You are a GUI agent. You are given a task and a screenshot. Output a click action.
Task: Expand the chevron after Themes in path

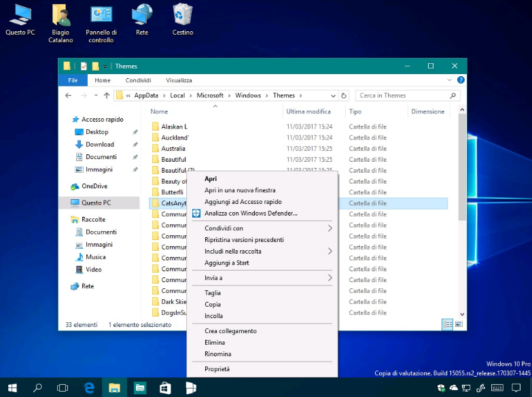tap(300, 96)
